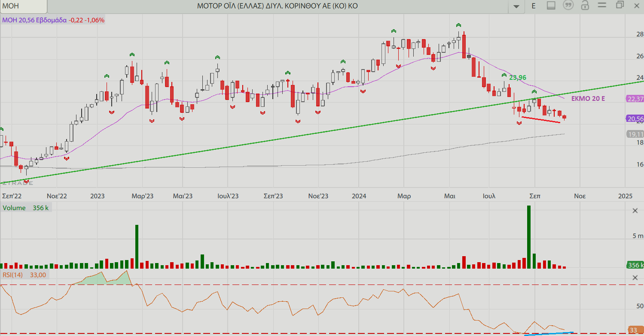644x336 pixels.
Task: Click the 20,56 last price tag
Action: [x=635, y=119]
